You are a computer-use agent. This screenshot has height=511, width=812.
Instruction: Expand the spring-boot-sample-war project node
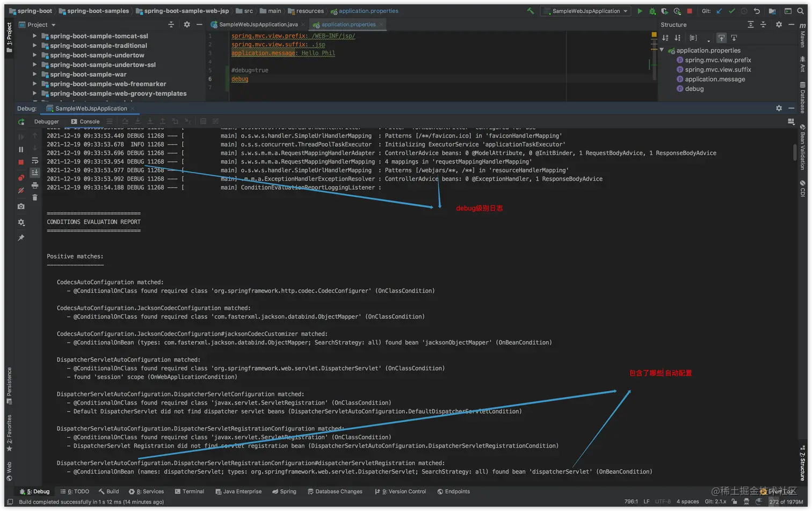34,75
